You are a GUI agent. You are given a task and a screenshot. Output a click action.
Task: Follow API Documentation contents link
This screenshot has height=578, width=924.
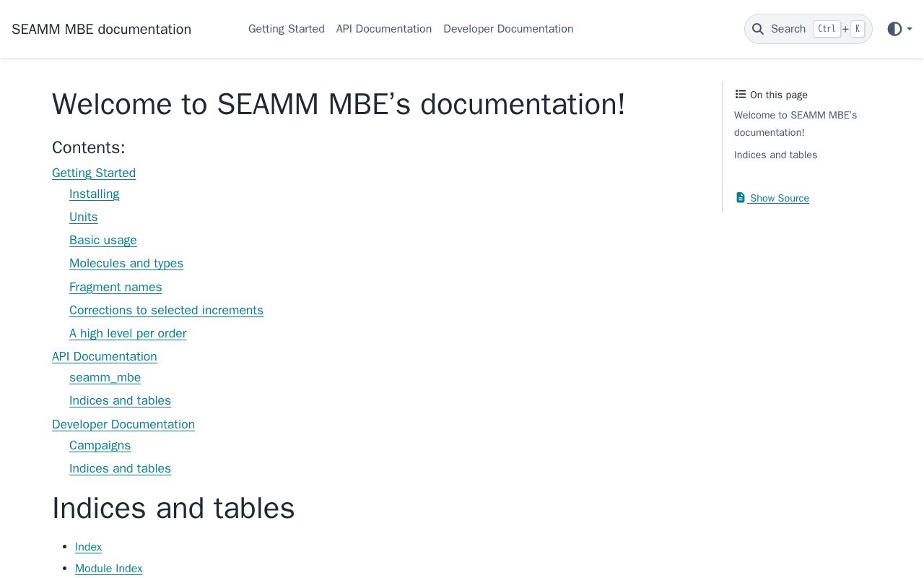coord(105,356)
